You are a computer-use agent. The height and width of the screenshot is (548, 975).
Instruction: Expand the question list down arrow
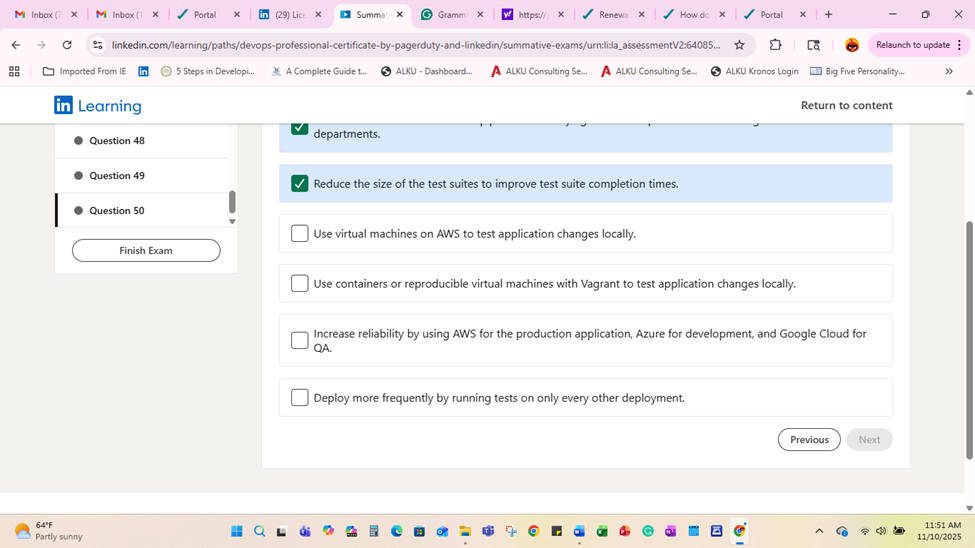point(232,221)
